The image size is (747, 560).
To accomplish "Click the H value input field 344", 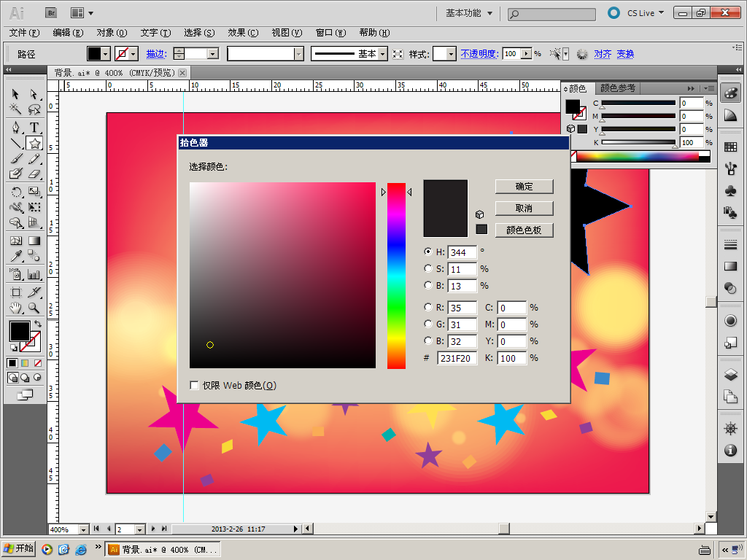I will (x=462, y=252).
